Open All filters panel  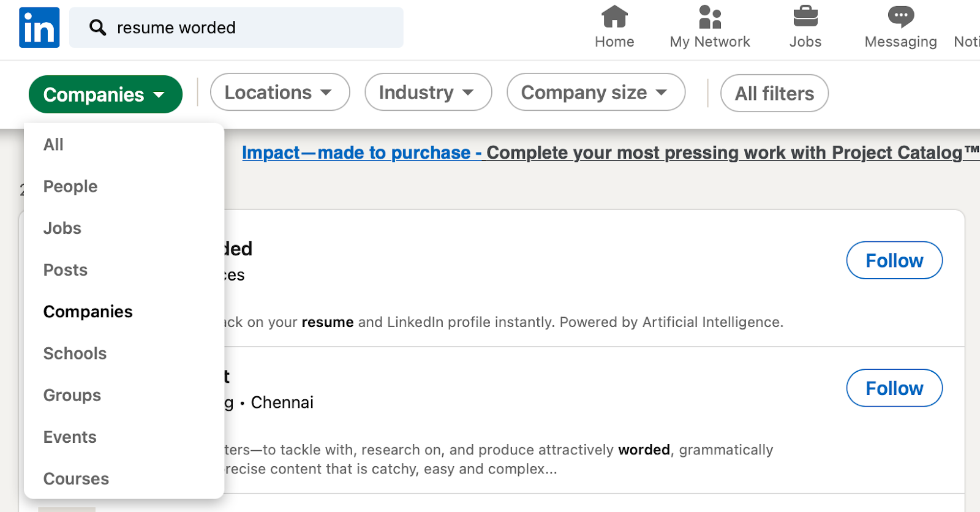coord(774,93)
